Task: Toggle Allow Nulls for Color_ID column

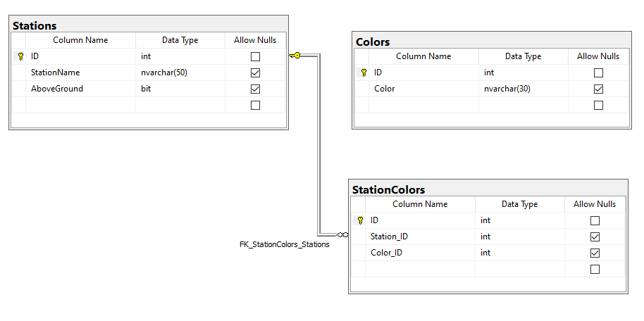Action: (x=595, y=253)
